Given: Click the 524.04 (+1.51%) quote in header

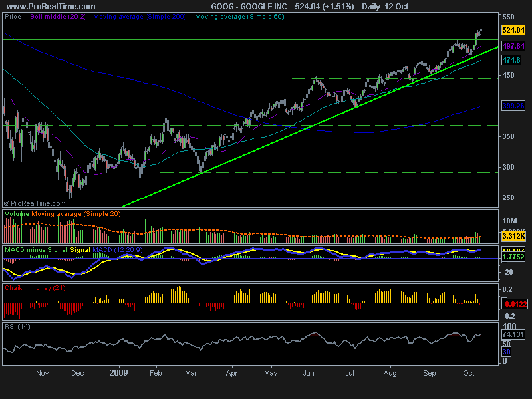Looking at the screenshot, I should (325, 7).
